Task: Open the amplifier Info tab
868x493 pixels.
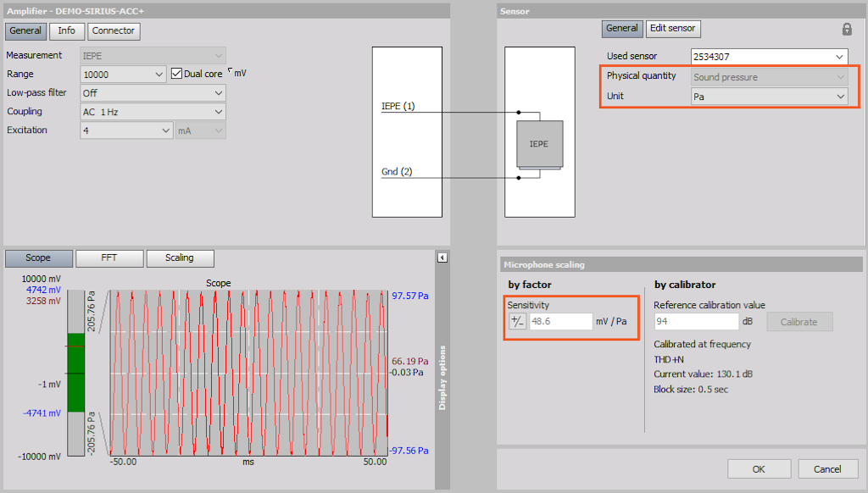Action: pyautogui.click(x=66, y=31)
